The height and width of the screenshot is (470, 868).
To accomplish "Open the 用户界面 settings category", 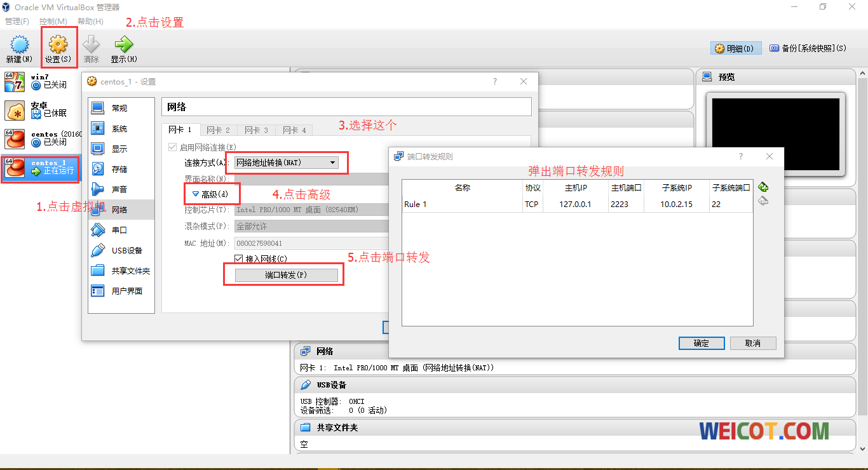I will click(121, 291).
